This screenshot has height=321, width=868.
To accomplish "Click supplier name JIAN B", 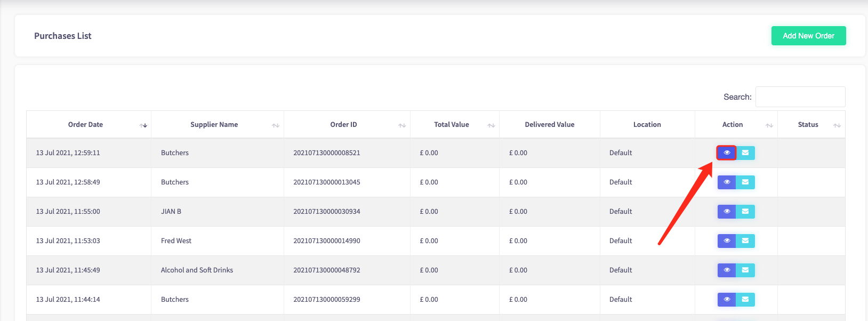I will coord(171,212).
